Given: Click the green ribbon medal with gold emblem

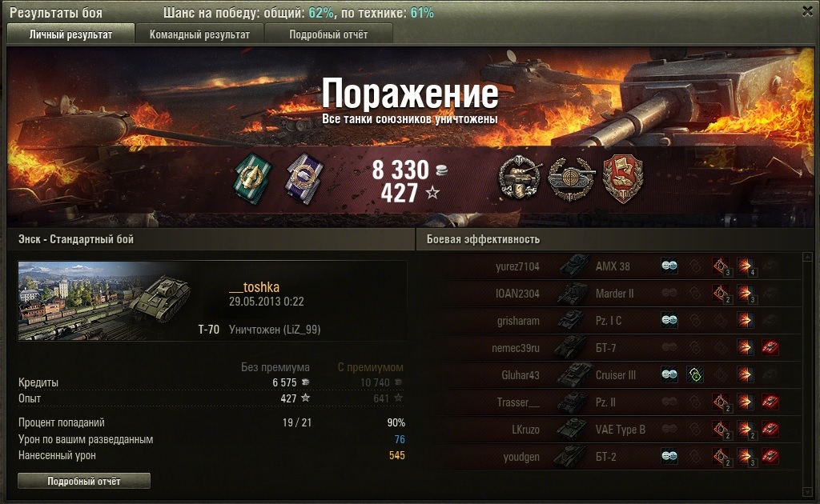Looking at the screenshot, I should point(253,178).
